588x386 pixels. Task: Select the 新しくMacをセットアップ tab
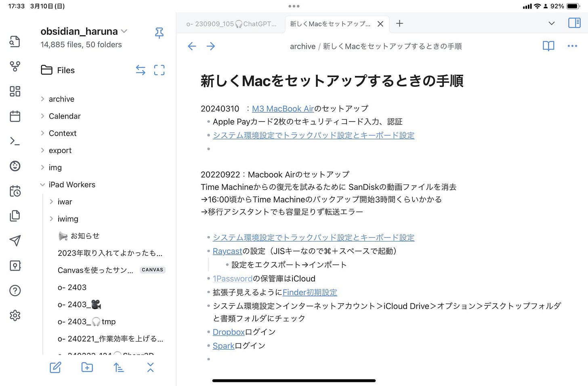pyautogui.click(x=330, y=24)
